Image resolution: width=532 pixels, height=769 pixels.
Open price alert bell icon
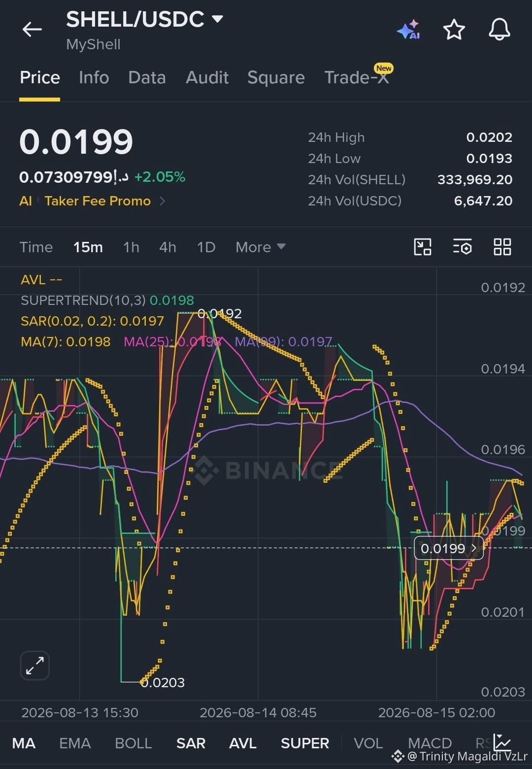point(499,30)
